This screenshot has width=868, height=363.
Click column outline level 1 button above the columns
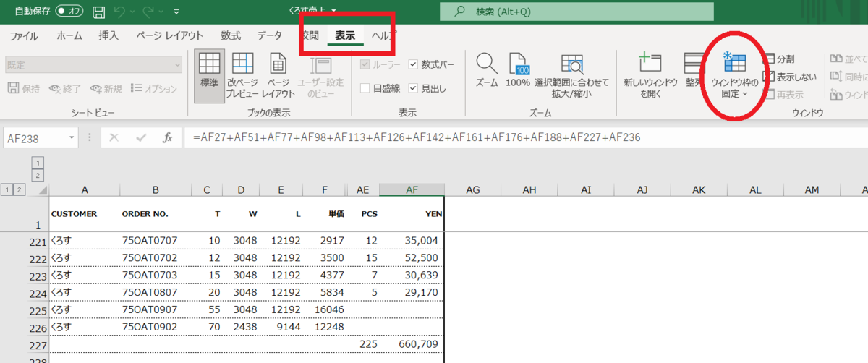(38, 163)
